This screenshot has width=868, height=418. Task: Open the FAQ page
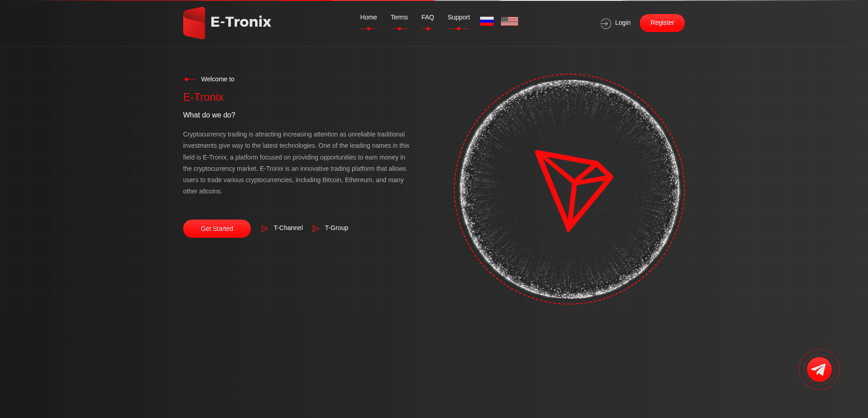pyautogui.click(x=427, y=17)
